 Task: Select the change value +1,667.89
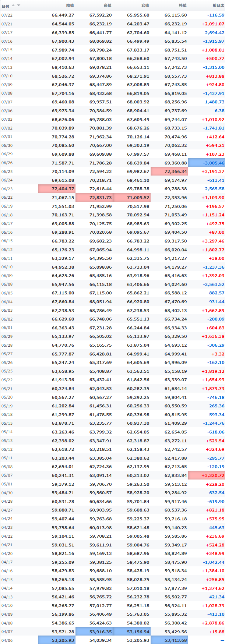click(213, 311)
